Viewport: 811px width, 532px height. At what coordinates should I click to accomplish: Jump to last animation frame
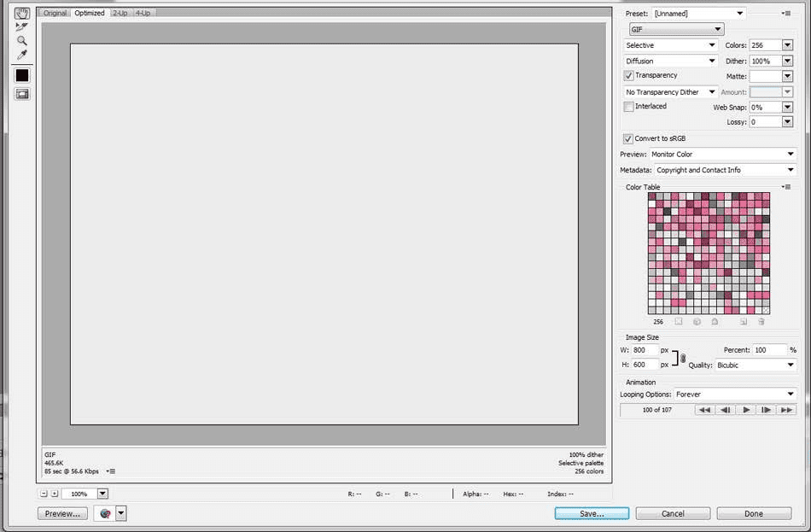(787, 410)
